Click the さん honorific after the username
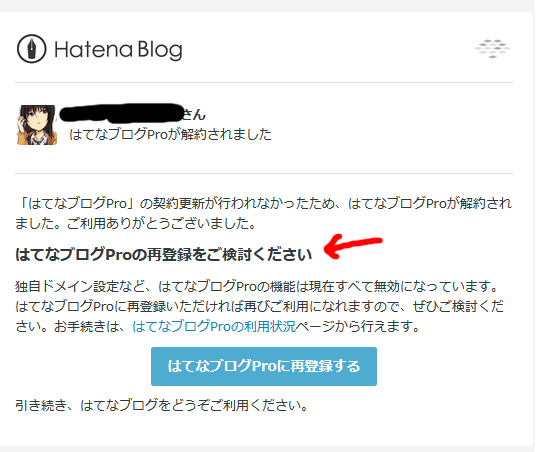The height and width of the screenshot is (452, 544). point(194,114)
